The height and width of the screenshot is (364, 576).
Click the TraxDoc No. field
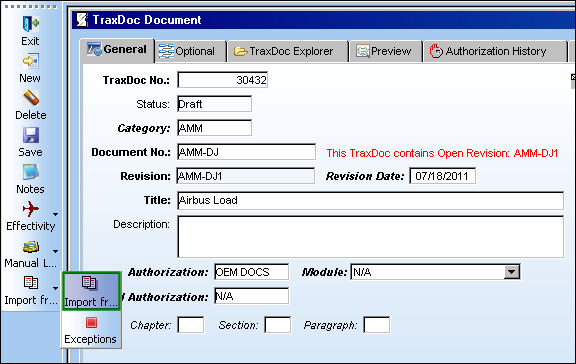coord(223,80)
